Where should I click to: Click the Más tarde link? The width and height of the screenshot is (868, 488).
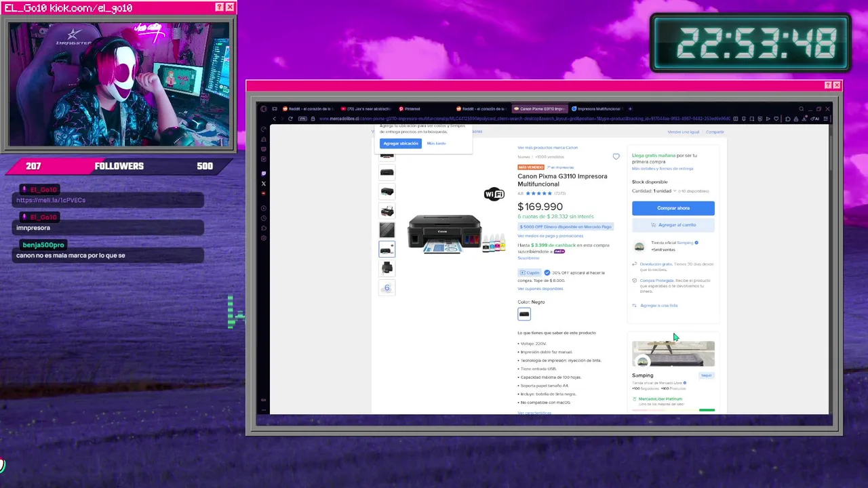coord(436,143)
